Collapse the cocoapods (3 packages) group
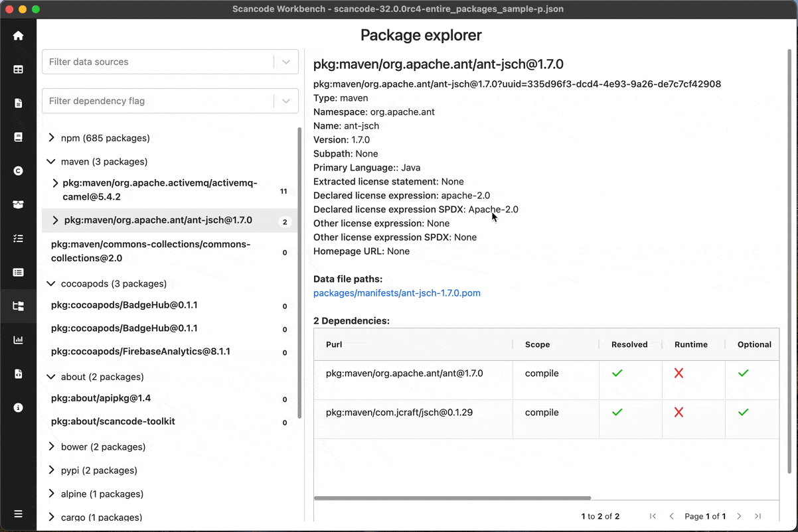This screenshot has width=798, height=532. pos(52,283)
